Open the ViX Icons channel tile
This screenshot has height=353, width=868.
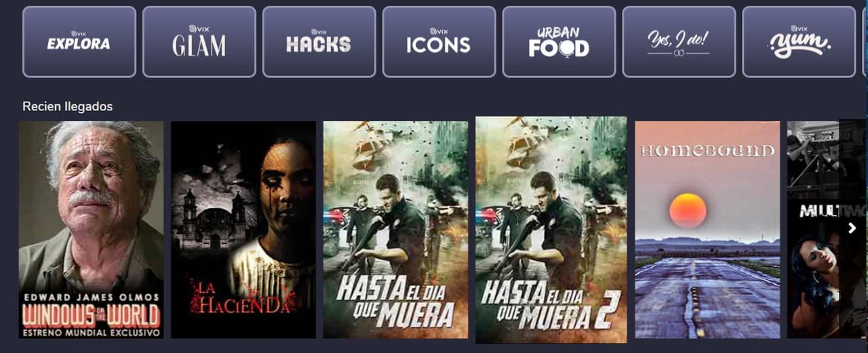tap(439, 42)
